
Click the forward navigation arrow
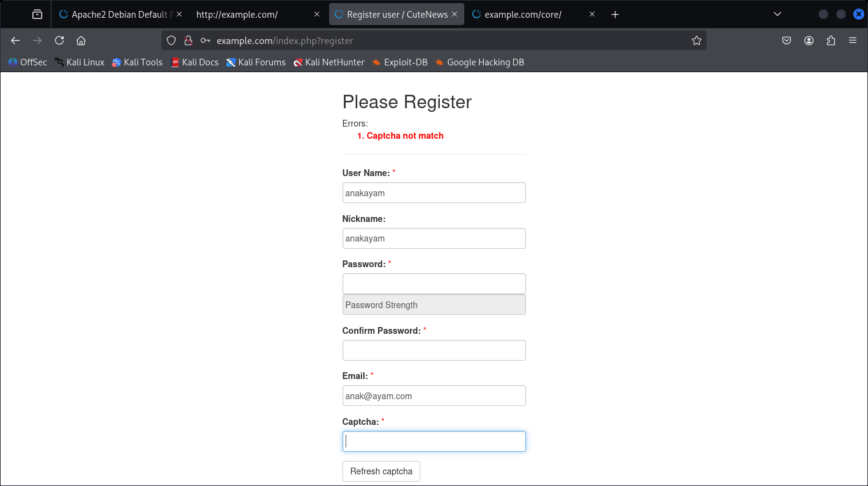click(x=37, y=40)
